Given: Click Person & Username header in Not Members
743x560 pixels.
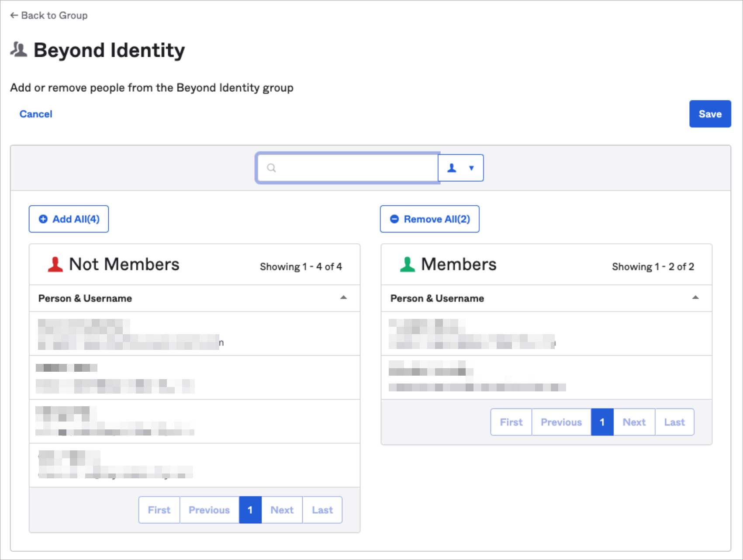Looking at the screenshot, I should tap(85, 298).
